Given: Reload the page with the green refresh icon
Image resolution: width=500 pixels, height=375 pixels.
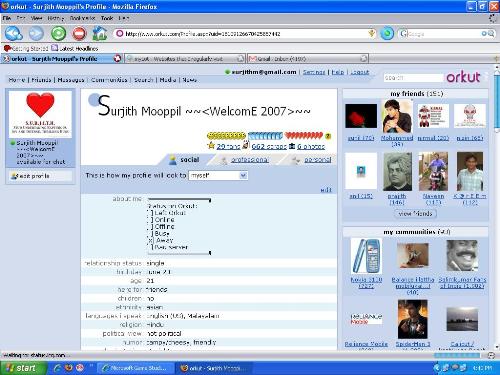Looking at the screenshot, I should pos(58,33).
